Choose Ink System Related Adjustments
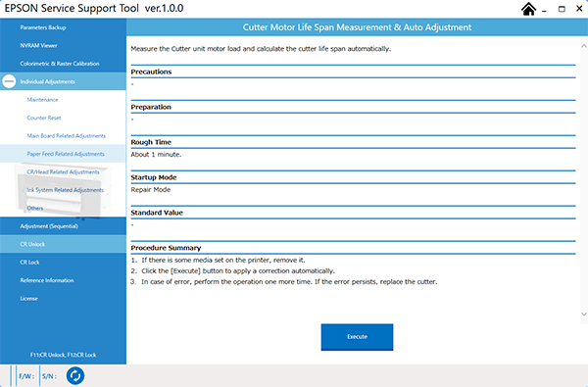The image size is (588, 387). (63, 190)
